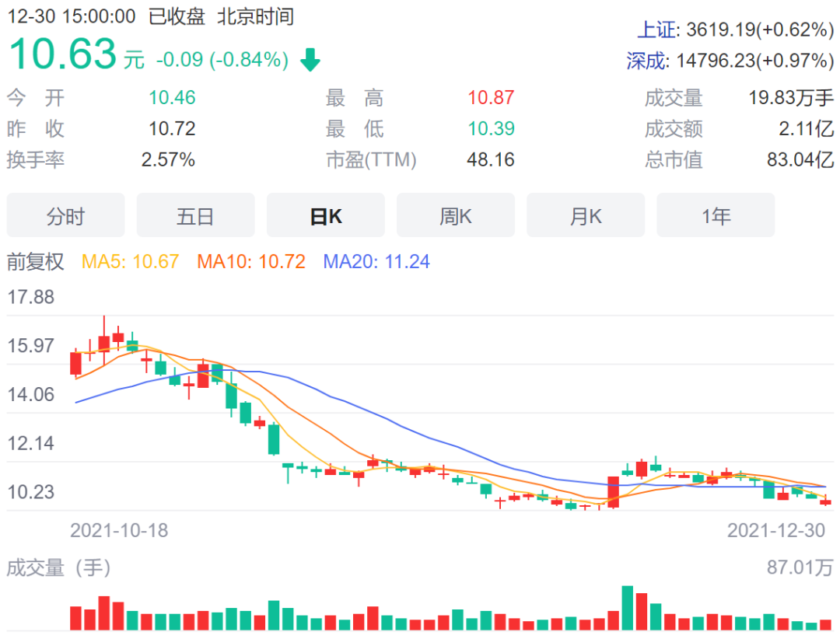Click the 已收盘 market status text

[x=177, y=16]
